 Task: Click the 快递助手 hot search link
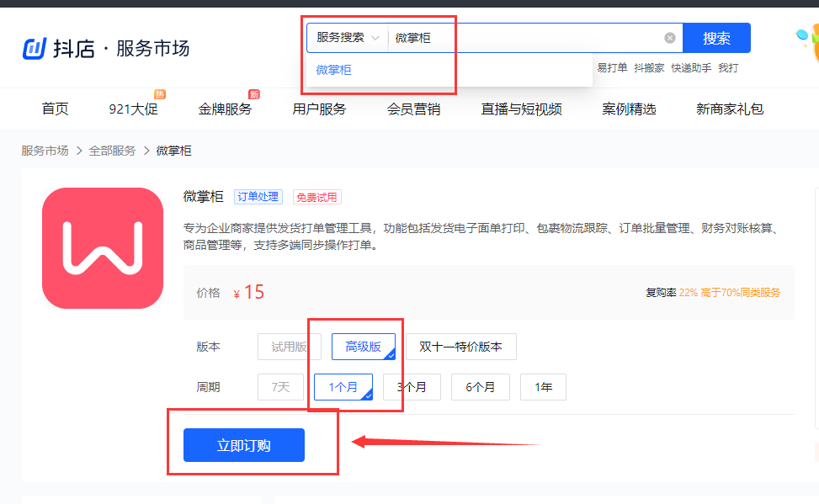(691, 68)
